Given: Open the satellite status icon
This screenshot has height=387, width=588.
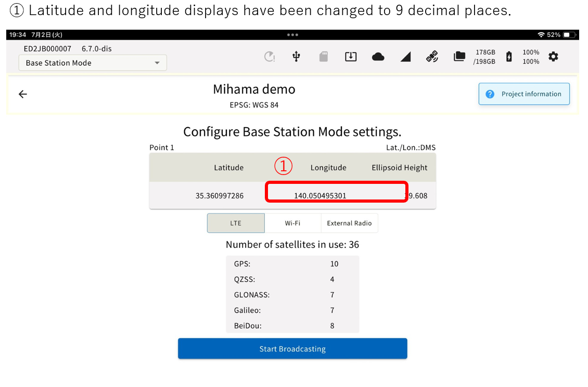Looking at the screenshot, I should point(432,57).
